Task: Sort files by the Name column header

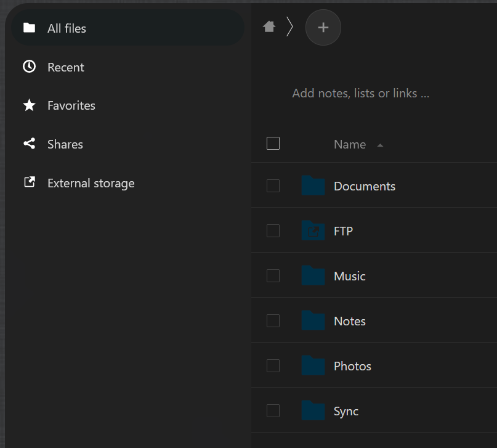Action: pyautogui.click(x=350, y=144)
